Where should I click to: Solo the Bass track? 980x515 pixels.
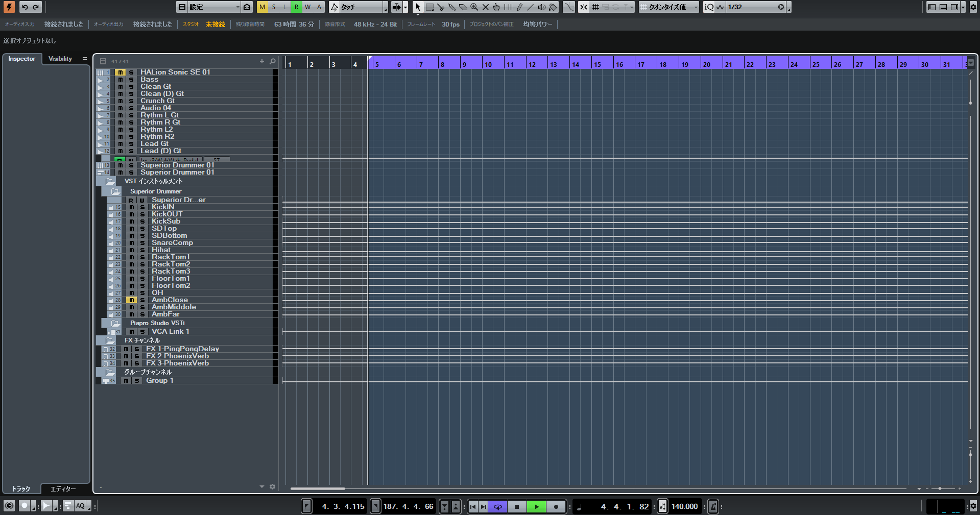point(131,80)
